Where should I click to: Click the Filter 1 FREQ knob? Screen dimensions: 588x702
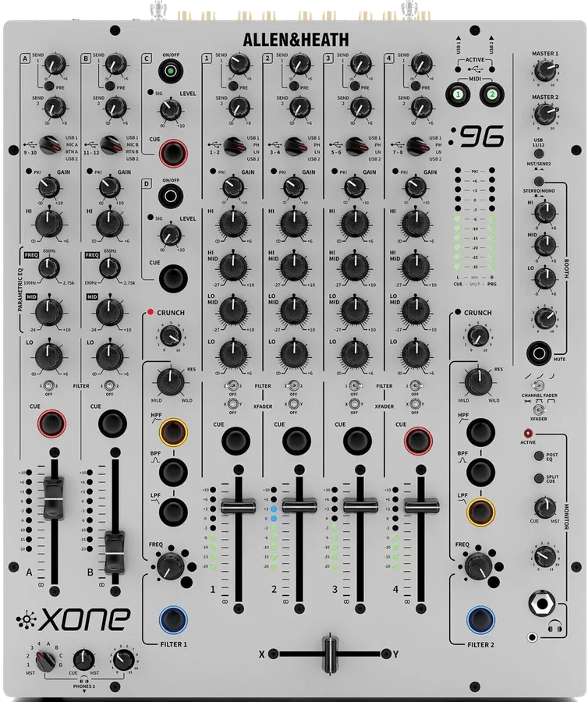[171, 565]
